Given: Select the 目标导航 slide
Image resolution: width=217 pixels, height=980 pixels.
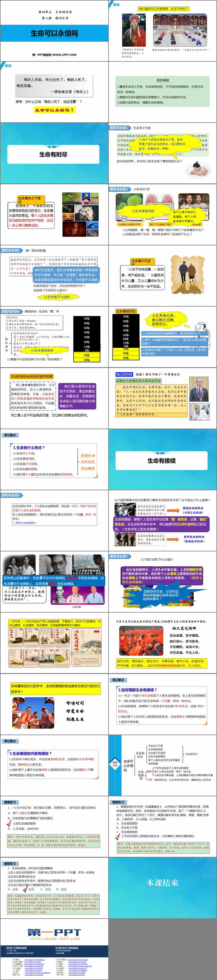Looking at the screenshot, I should [x=163, y=92].
